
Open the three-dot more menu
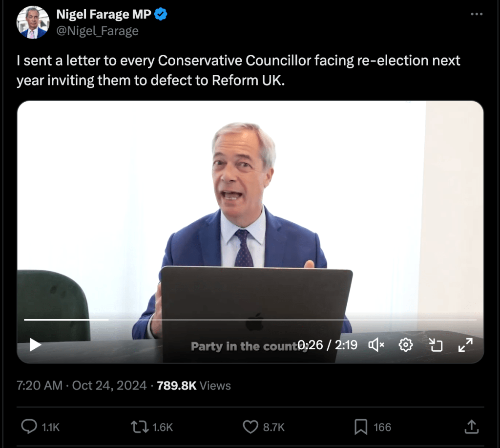(477, 15)
